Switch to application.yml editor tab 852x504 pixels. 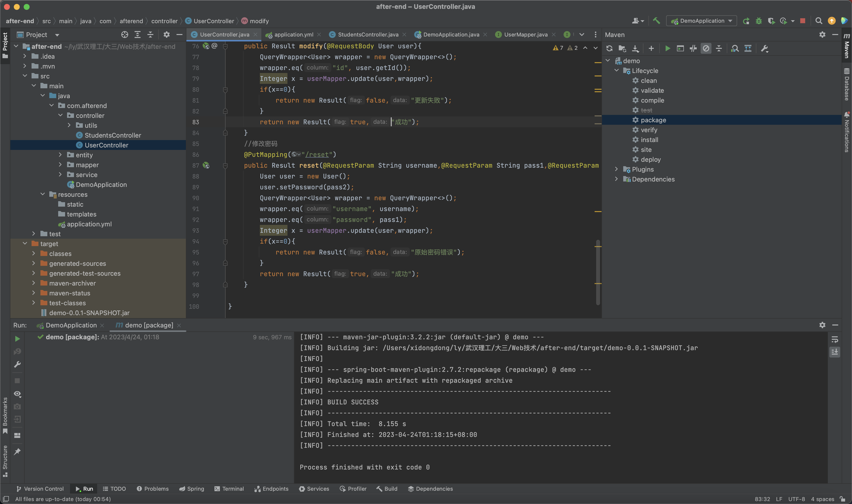293,35
